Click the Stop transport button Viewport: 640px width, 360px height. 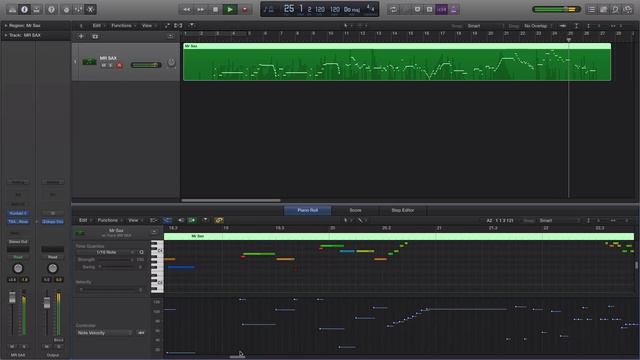pos(215,9)
